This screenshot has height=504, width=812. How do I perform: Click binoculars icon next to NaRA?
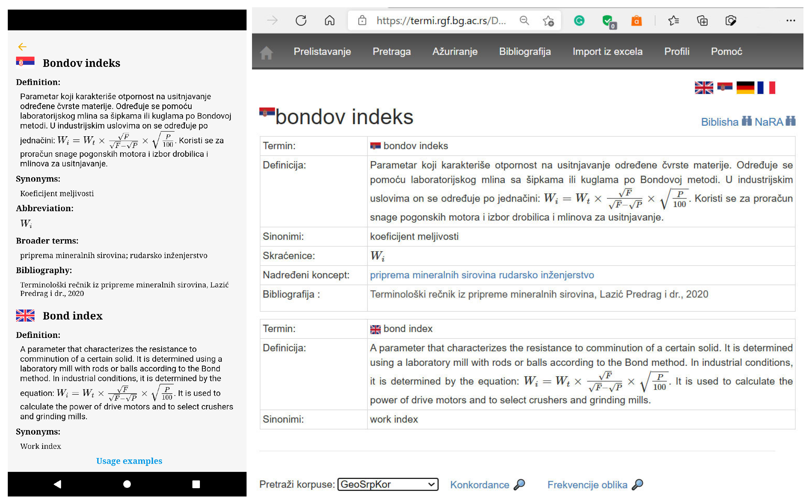point(790,121)
